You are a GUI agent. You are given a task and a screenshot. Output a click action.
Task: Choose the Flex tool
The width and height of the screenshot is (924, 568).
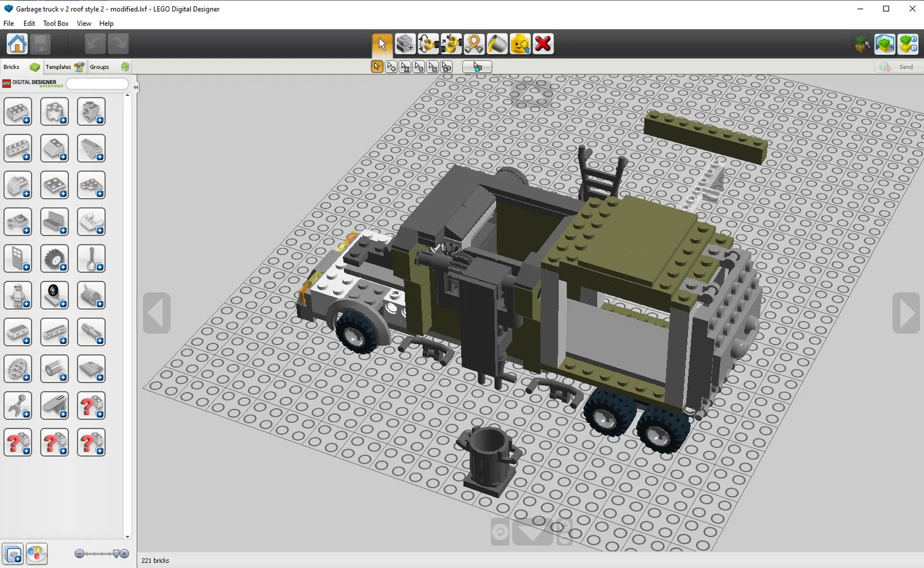474,44
